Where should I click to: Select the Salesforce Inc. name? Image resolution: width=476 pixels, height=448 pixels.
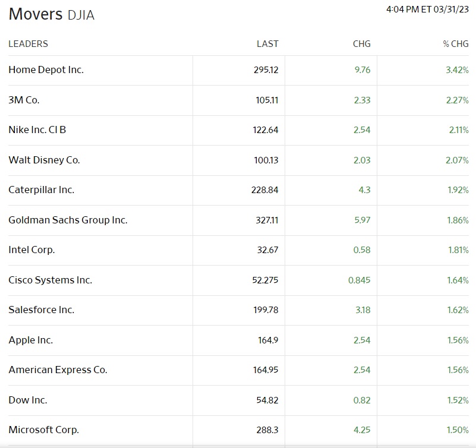[x=41, y=310]
